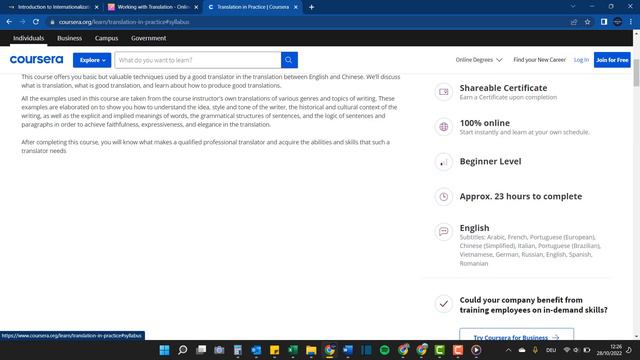Open the tab search chevron in title bar
Screen dimensions: 640x360
573,7
